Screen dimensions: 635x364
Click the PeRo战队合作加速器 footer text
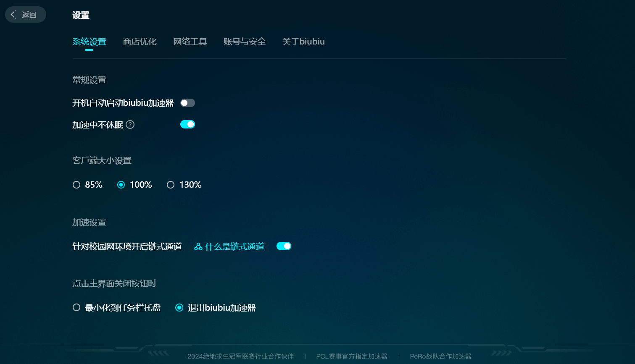(441, 356)
